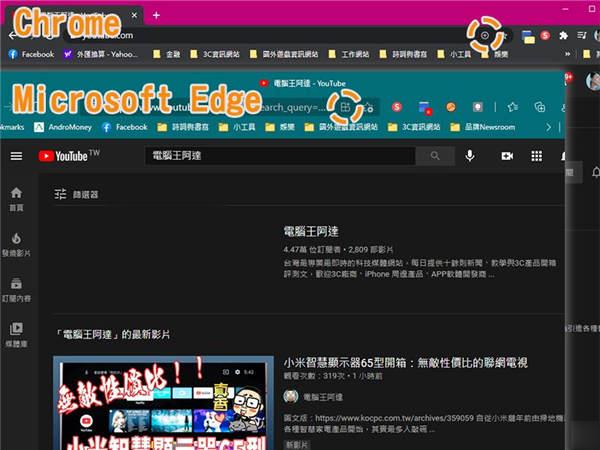Open Facebook favorite in Edge

125,127
